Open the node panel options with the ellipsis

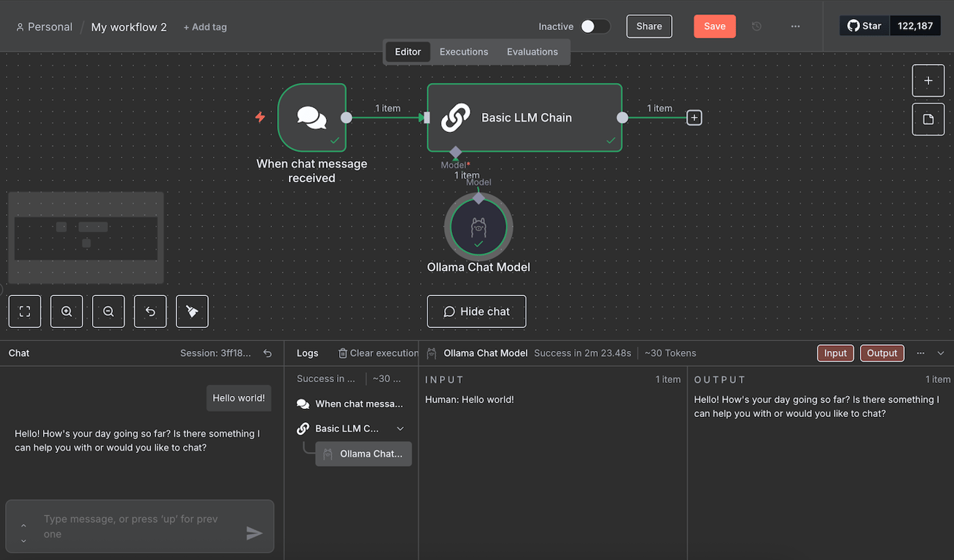coord(920,353)
